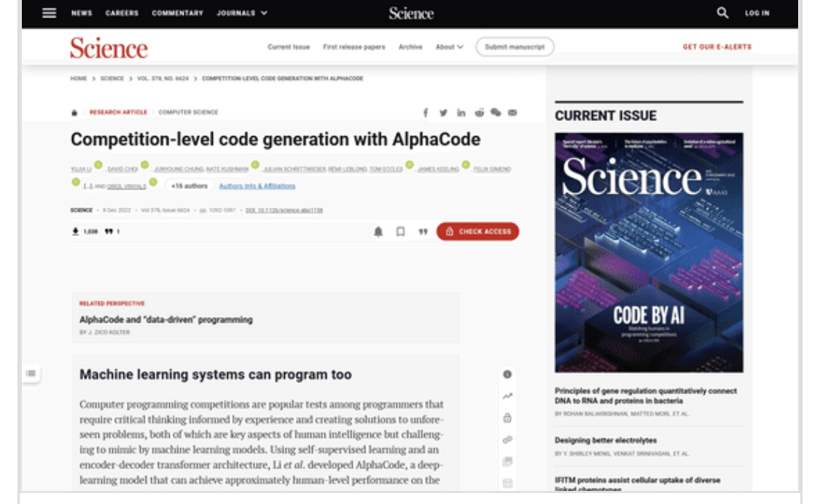Share the article on Twitter
Viewport: 820px width, 504px height.
point(445,112)
